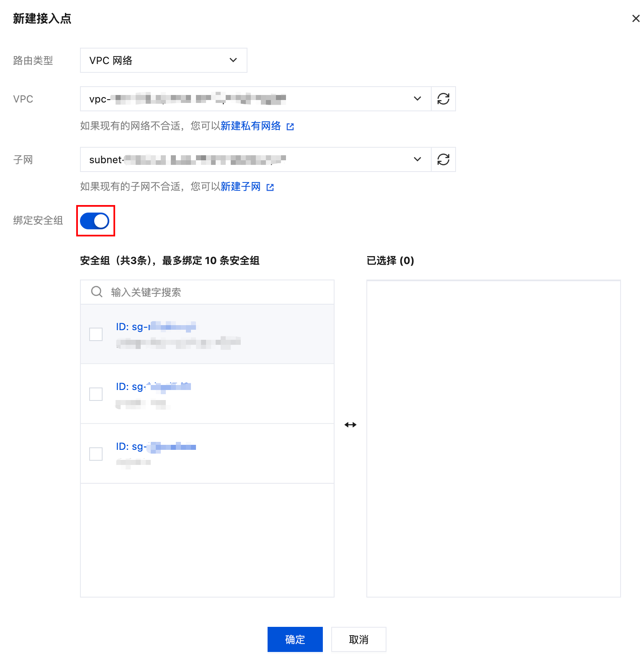Refresh the VPC list
This screenshot has width=644, height=662.
(443, 99)
